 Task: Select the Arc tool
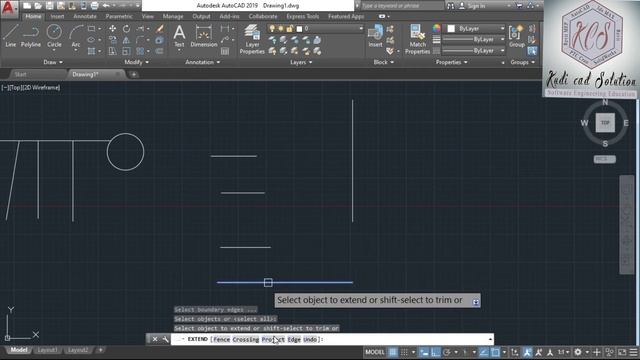pos(76,36)
